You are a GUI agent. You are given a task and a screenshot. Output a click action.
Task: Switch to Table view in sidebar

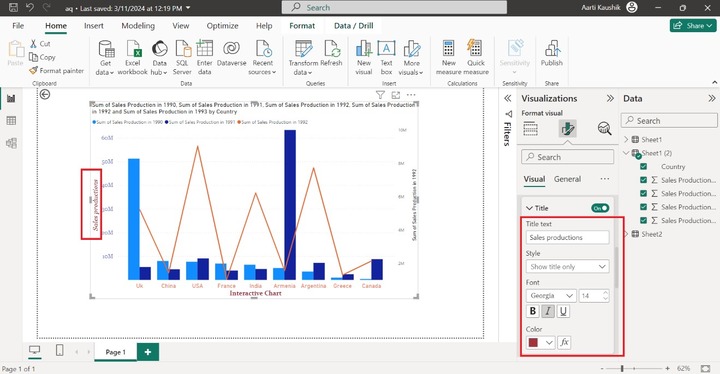11,121
